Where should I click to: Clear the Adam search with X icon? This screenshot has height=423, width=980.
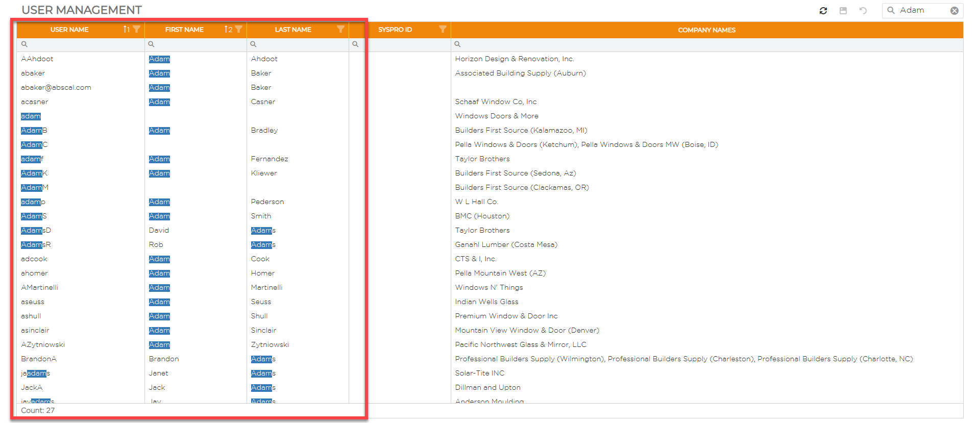pyautogui.click(x=954, y=11)
